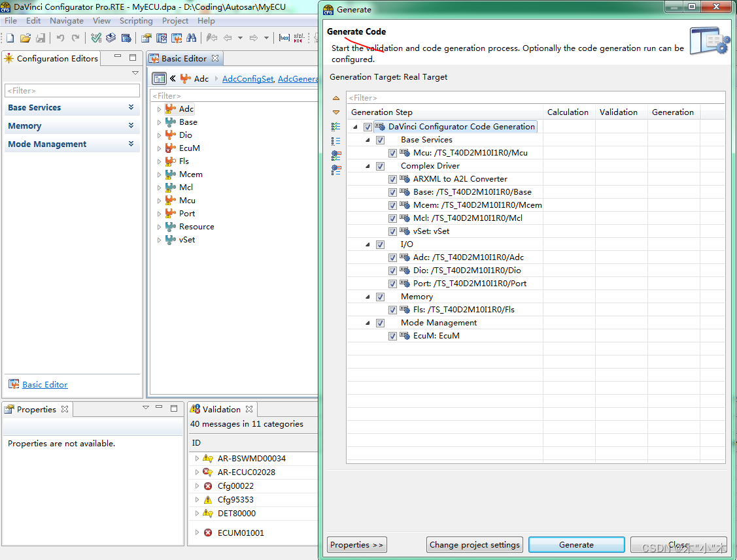Image resolution: width=737 pixels, height=560 pixels.
Task: Uncheck the Mcu generator checkbox
Action: (392, 153)
